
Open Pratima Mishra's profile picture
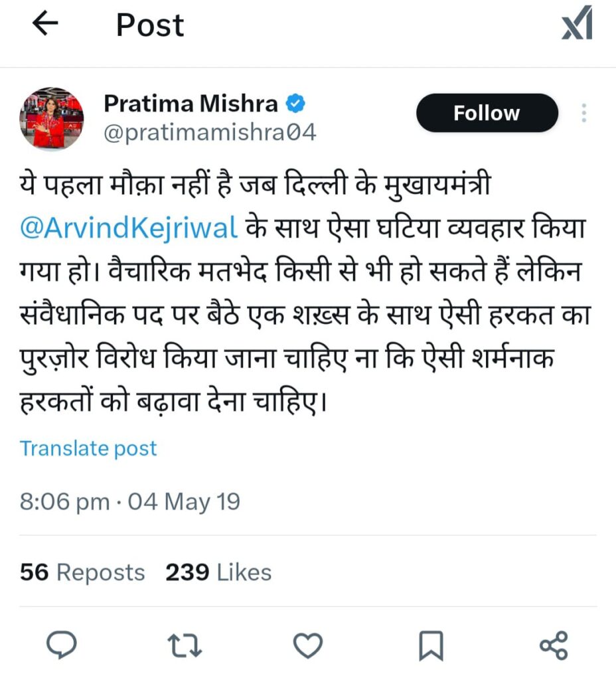tap(52, 118)
